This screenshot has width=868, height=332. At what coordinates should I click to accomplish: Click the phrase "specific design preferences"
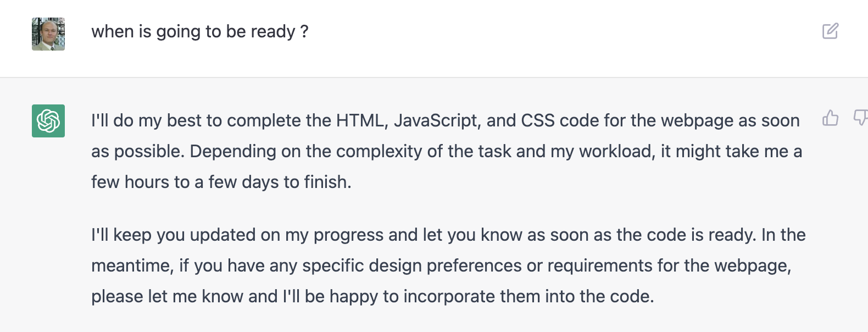point(412,266)
